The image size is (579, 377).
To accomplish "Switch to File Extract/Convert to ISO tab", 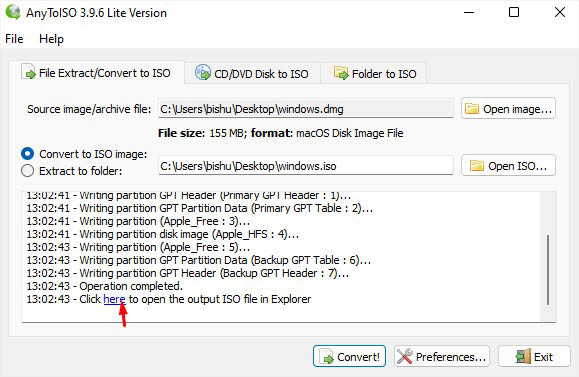I will coord(96,73).
